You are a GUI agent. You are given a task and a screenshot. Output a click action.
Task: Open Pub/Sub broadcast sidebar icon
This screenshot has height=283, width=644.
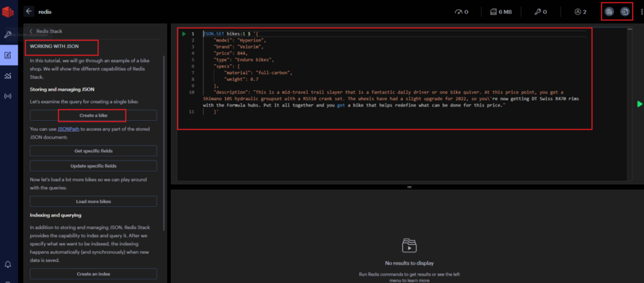click(x=8, y=96)
